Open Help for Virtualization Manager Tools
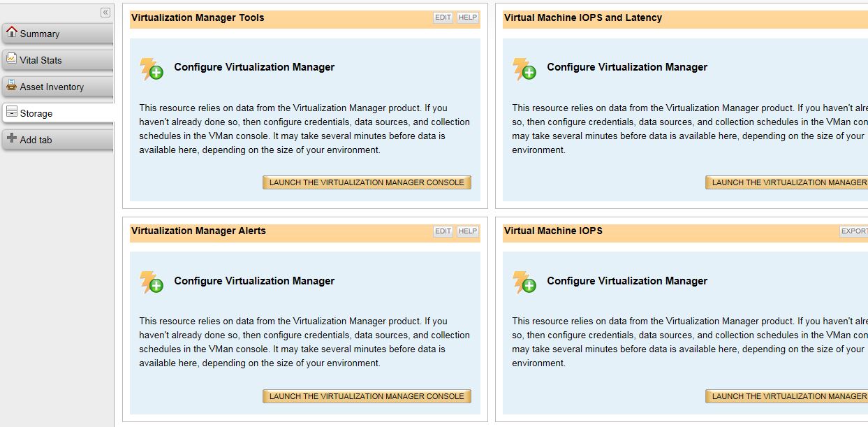This screenshot has height=427, width=868. click(467, 17)
